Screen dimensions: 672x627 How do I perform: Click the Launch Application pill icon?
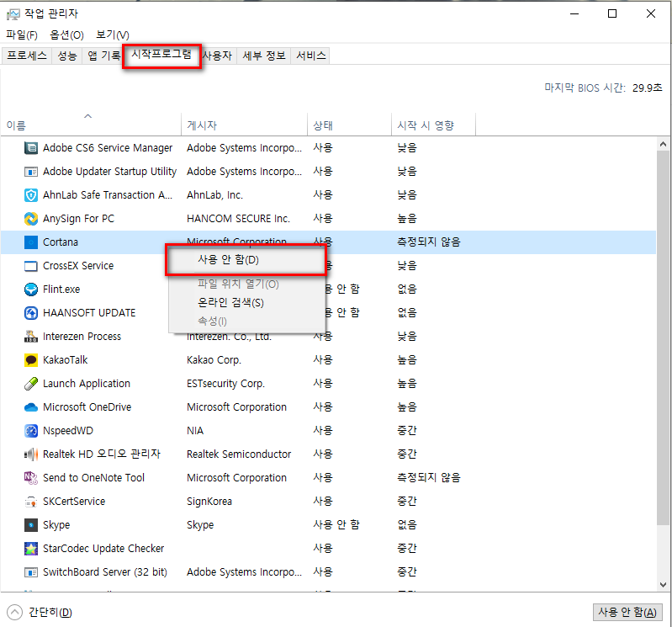tap(31, 384)
